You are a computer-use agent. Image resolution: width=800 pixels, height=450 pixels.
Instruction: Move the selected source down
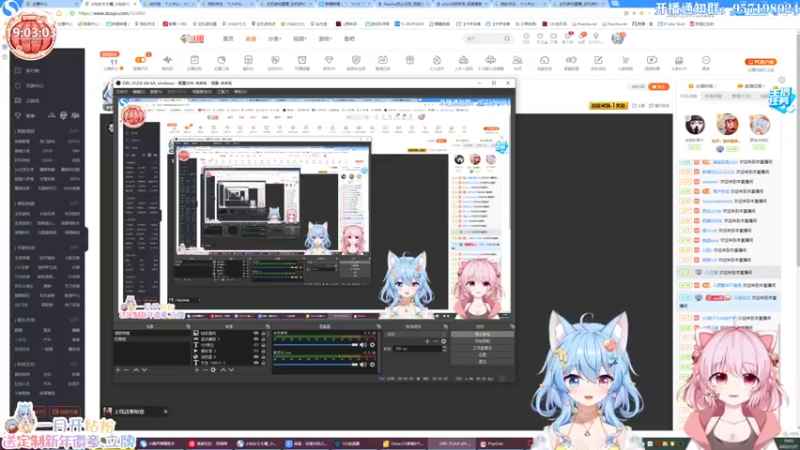[x=231, y=369]
